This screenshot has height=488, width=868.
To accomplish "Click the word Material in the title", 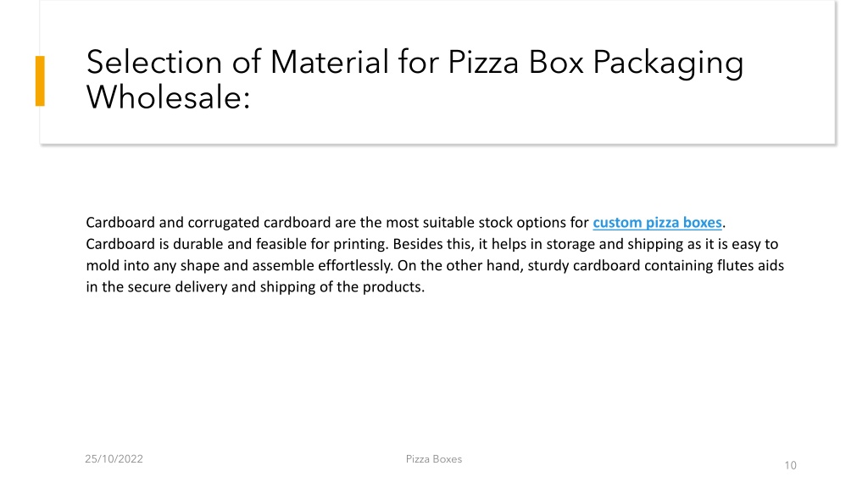I will click(330, 61).
